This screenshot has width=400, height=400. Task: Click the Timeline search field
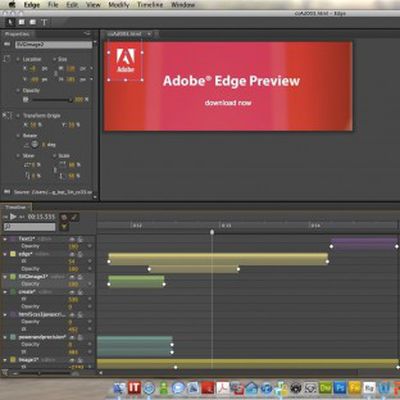pos(29,227)
